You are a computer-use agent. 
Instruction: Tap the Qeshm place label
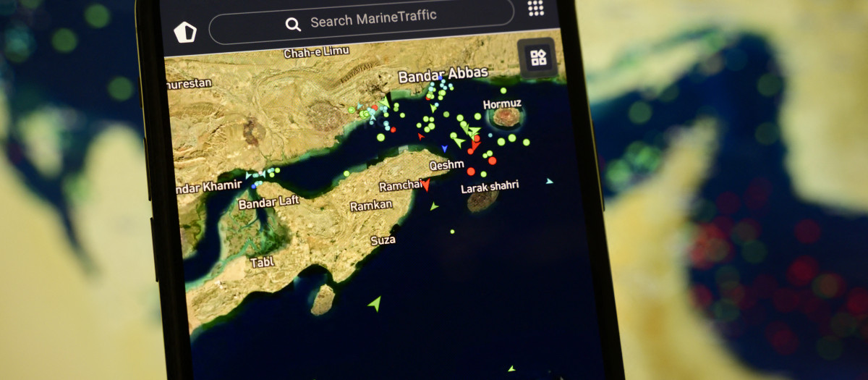click(446, 165)
